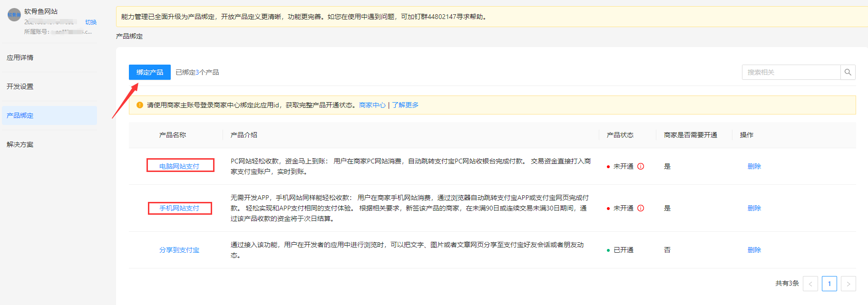Click the 切换 link to switch app
The width and height of the screenshot is (868, 305).
tap(91, 22)
